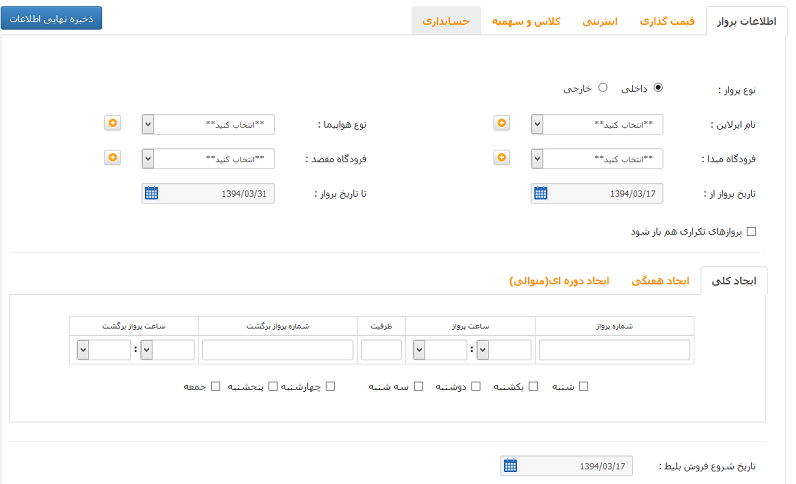Viewport: 796px width, 484px height.
Task: Switch to قیمت گذاری tab
Action: pos(667,21)
